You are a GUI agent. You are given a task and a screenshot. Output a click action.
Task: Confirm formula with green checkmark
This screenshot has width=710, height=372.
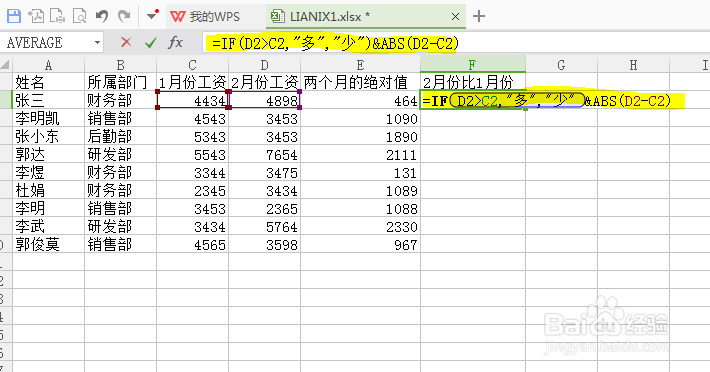[150, 43]
